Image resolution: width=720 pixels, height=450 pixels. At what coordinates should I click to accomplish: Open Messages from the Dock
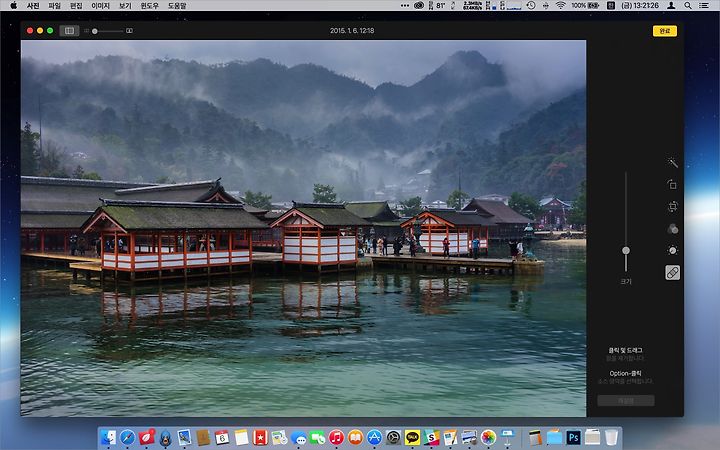pyautogui.click(x=298, y=437)
